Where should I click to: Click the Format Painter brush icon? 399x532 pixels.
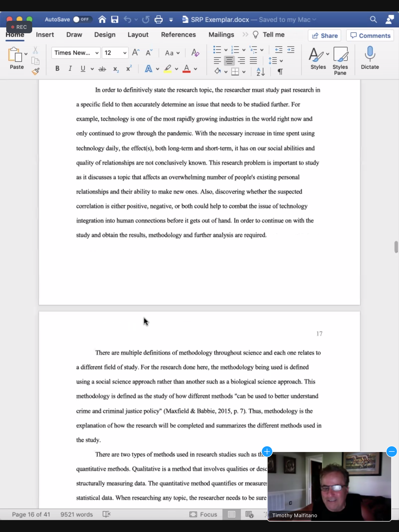(x=36, y=71)
